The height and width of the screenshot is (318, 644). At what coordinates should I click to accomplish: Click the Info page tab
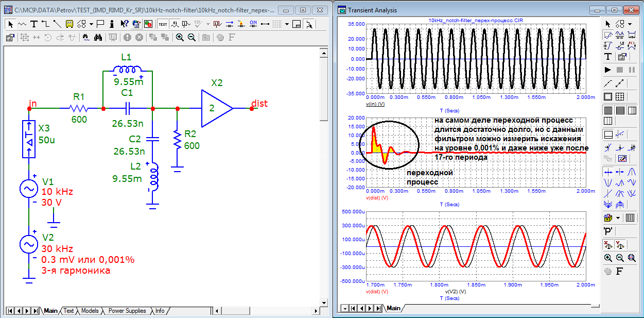click(160, 311)
